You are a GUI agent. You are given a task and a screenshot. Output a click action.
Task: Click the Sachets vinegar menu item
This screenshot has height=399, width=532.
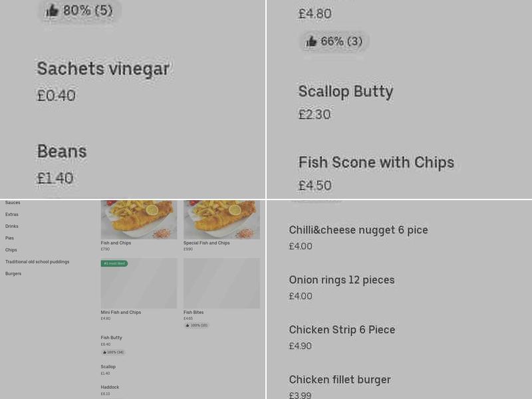[104, 68]
